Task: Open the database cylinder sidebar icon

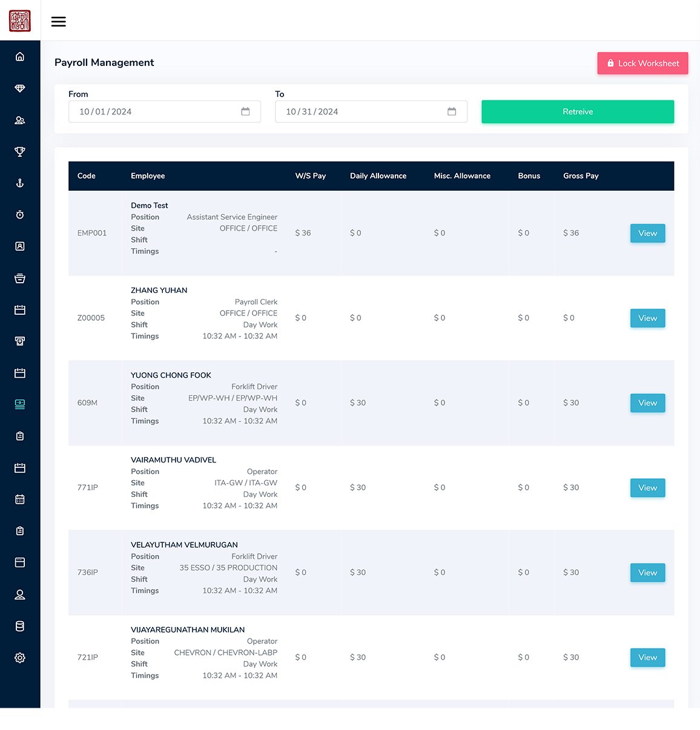Action: coord(20,626)
